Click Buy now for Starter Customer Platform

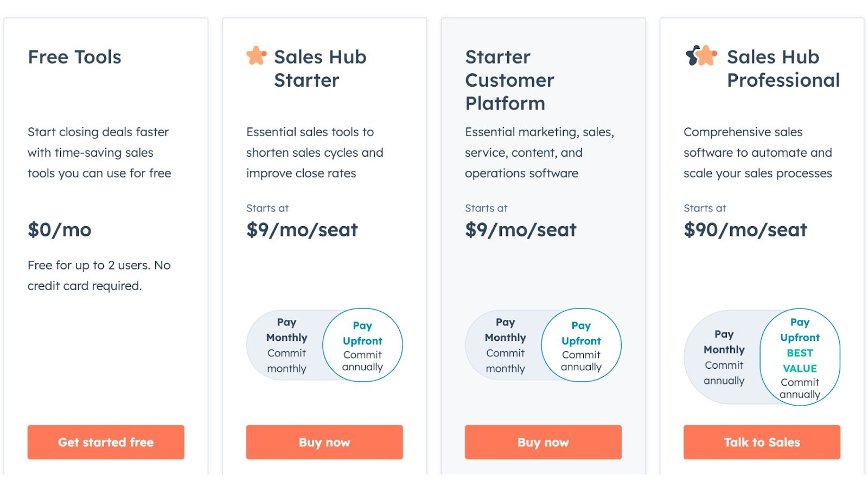(x=542, y=442)
